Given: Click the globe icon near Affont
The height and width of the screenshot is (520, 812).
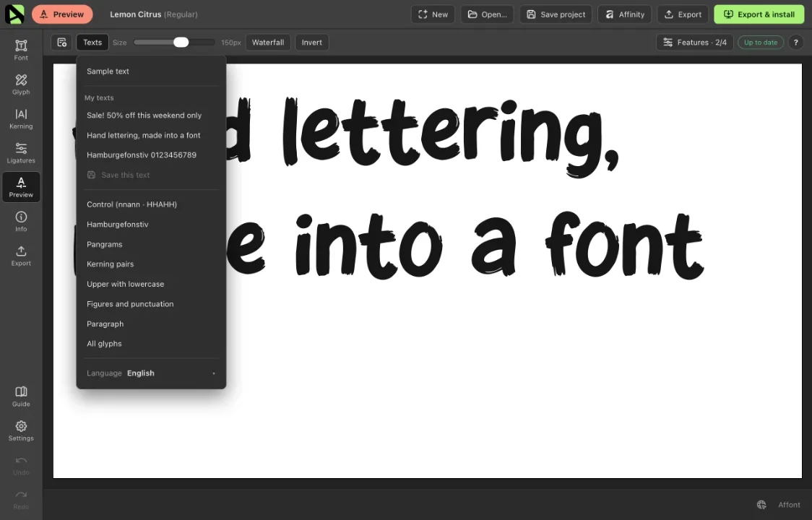Looking at the screenshot, I should click(761, 504).
